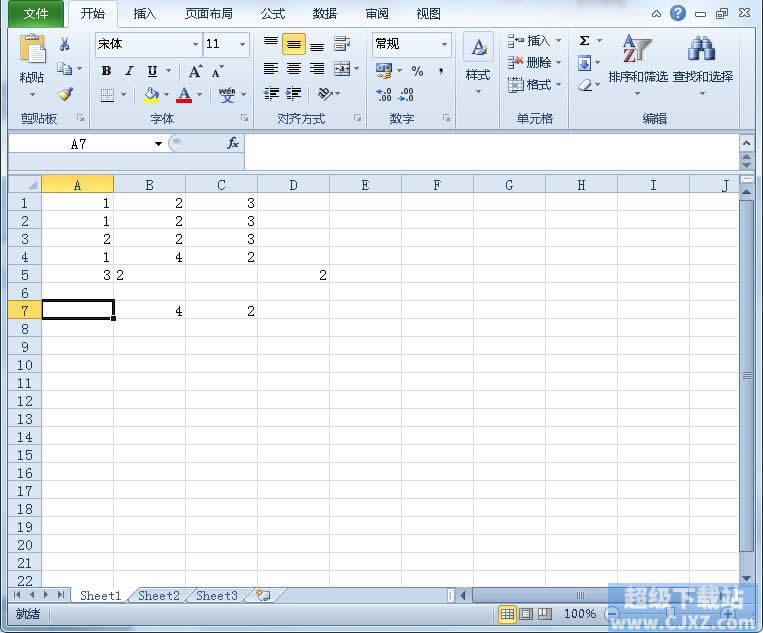Set bottom vertical alignment
763x633 pixels.
coord(317,44)
